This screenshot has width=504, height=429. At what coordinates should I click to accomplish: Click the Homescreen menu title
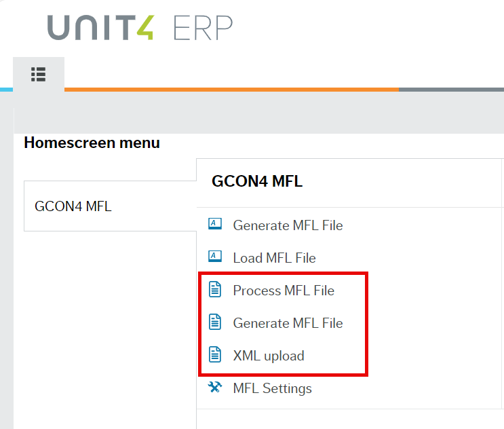pyautogui.click(x=92, y=143)
